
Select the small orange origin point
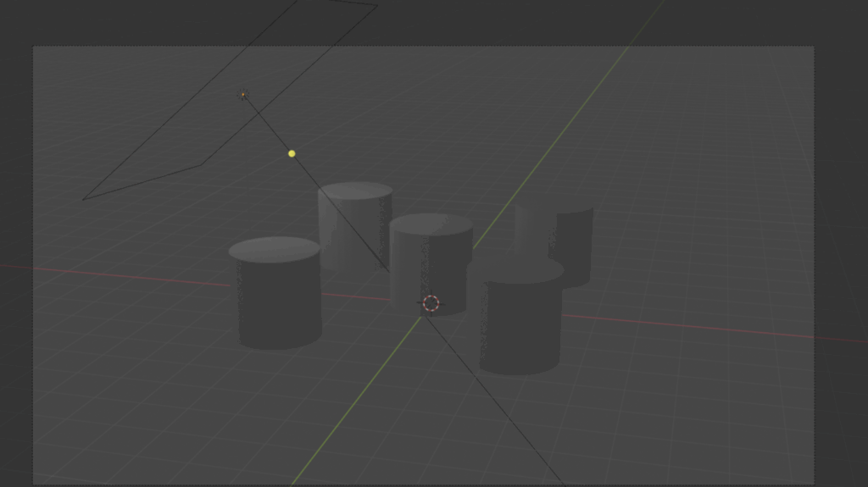click(243, 95)
